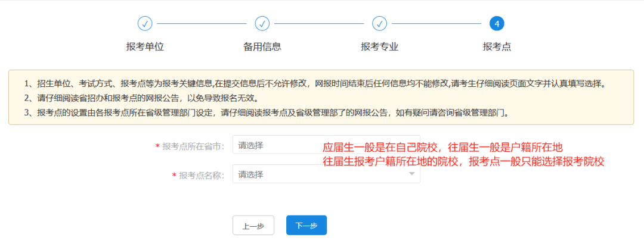This screenshot has width=644, height=247.
Task: Switch to the 备用信息 step label
Action: (x=262, y=47)
